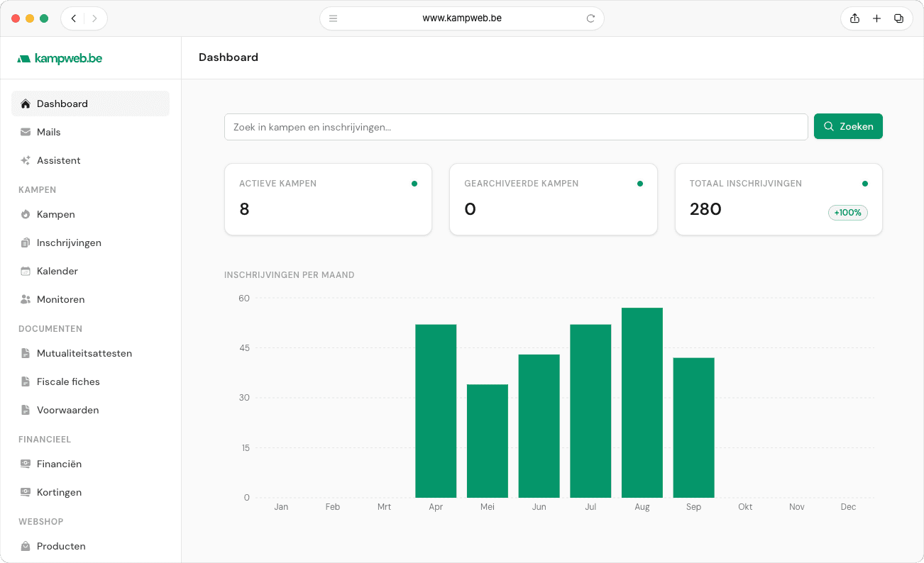924x563 pixels.
Task: Click the Aug bar in chart
Action: coord(642,403)
